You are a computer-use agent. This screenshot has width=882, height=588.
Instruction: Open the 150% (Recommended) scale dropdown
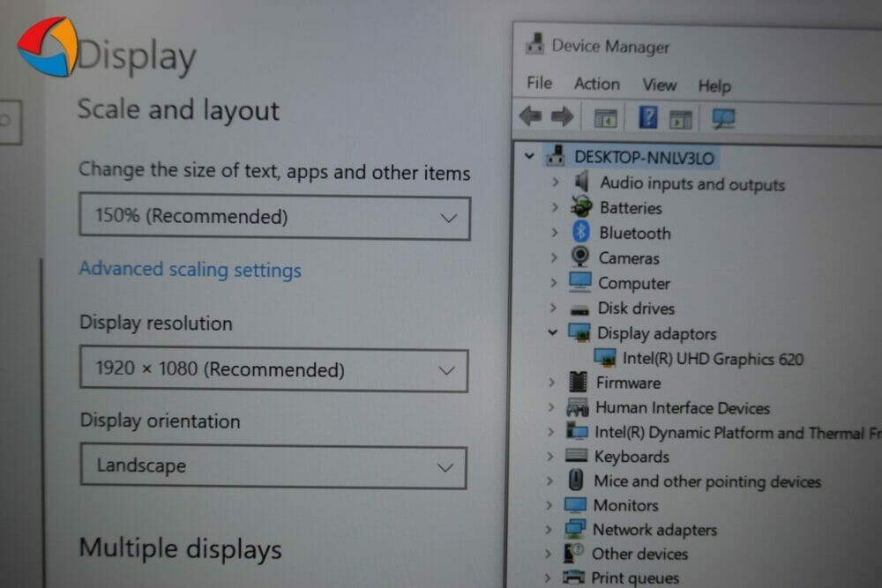[274, 218]
